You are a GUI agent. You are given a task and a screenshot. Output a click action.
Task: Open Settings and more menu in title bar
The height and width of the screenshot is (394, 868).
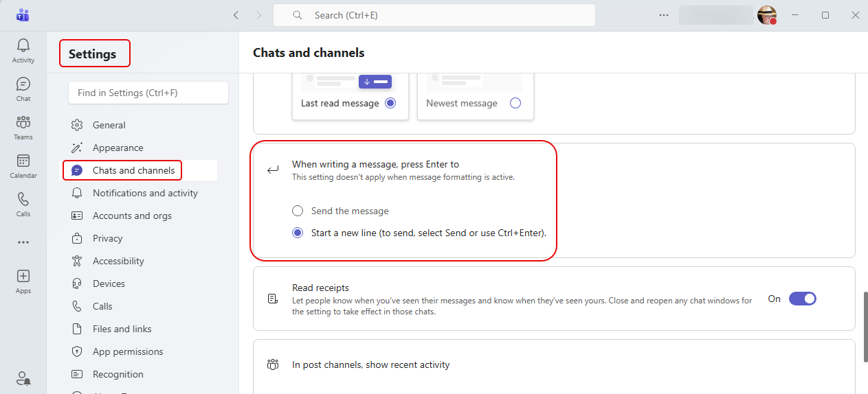pos(663,15)
